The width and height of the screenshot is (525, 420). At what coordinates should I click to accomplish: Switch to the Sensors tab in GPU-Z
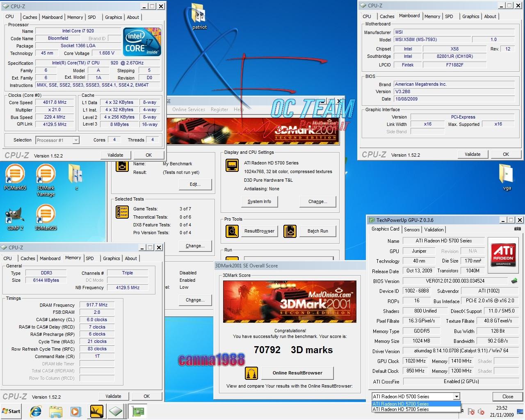[412, 230]
